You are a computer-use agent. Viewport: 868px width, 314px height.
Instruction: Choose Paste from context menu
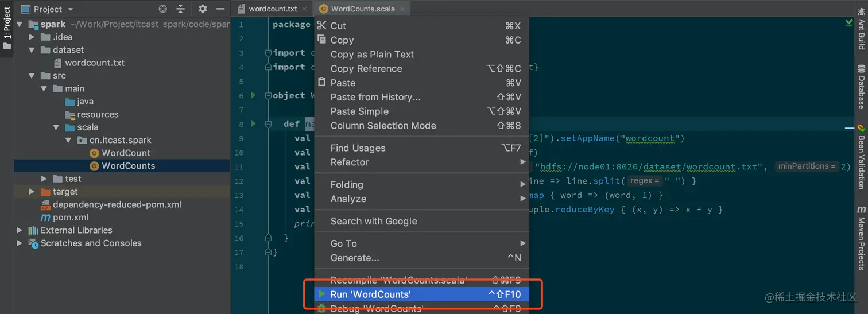point(421,83)
